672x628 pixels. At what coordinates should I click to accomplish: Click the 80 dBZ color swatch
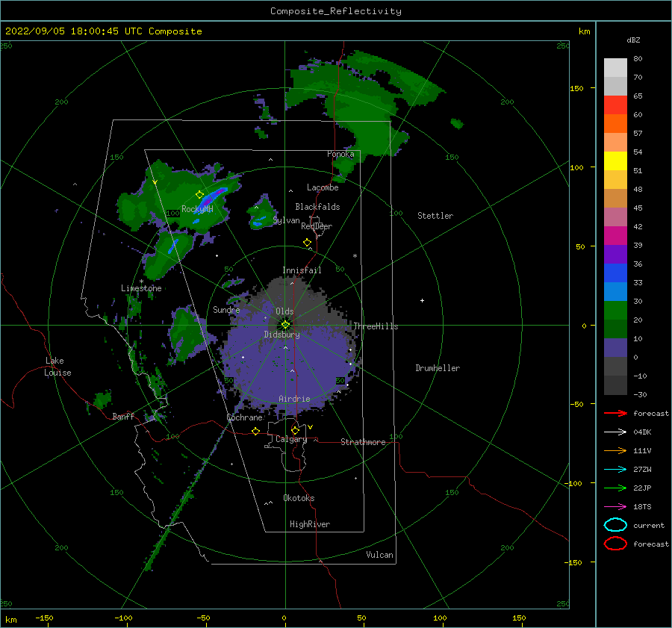tap(615, 67)
